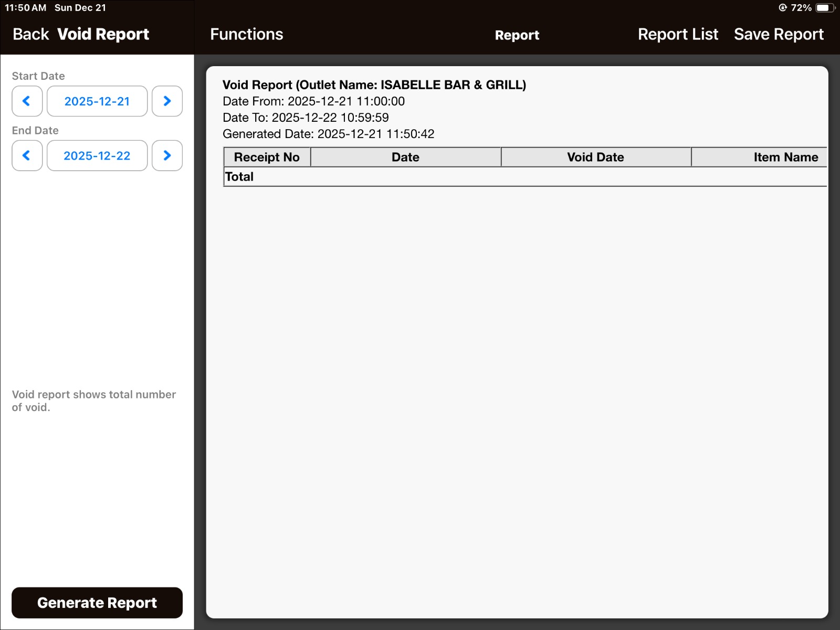The height and width of the screenshot is (630, 840).
Task: Tap the battery icon in status bar
Action: coord(824,8)
